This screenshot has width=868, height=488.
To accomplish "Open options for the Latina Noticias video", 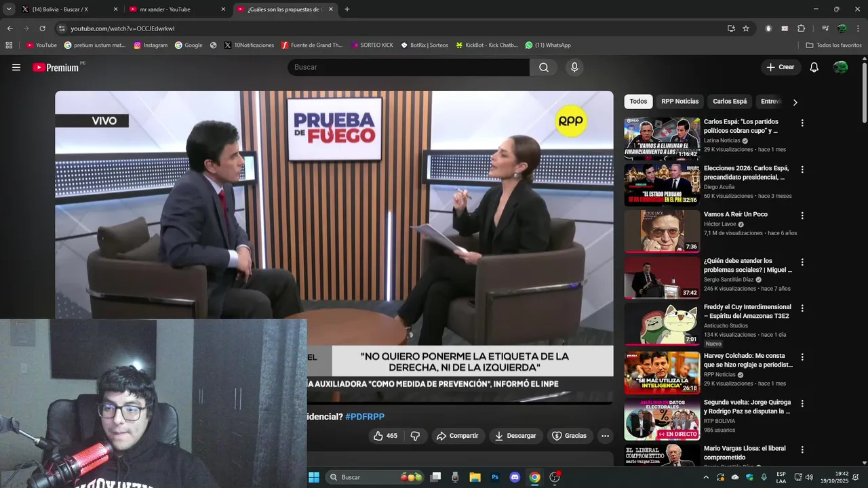I will click(802, 123).
